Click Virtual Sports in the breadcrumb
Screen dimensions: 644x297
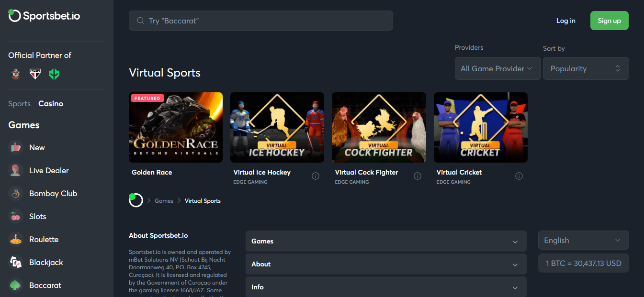click(203, 201)
